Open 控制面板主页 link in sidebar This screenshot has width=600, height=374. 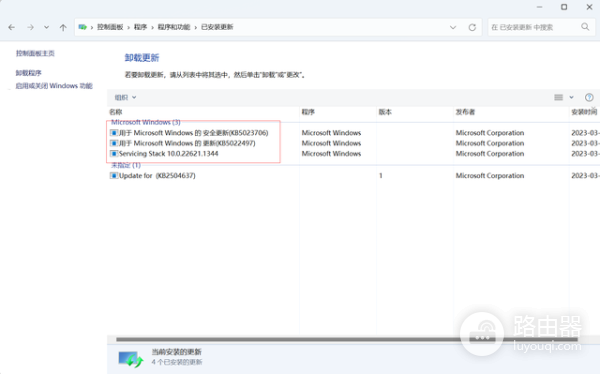[35, 53]
